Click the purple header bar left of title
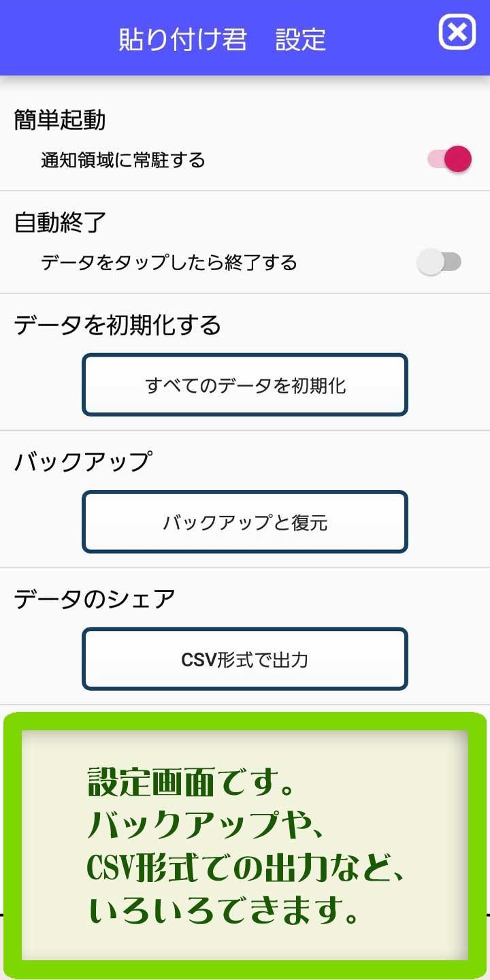Viewport: 490px width, 980px height. coord(54,37)
